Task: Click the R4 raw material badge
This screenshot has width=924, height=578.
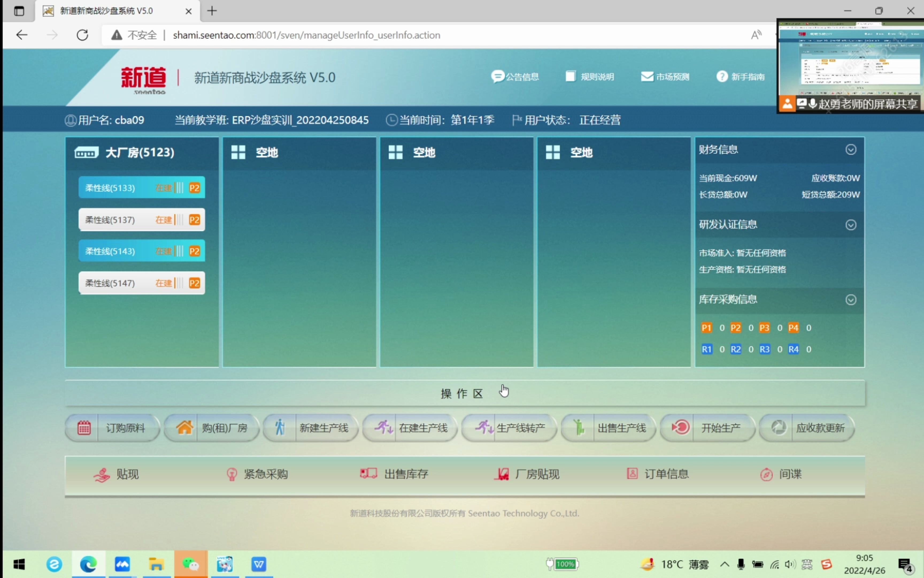Action: (x=794, y=349)
